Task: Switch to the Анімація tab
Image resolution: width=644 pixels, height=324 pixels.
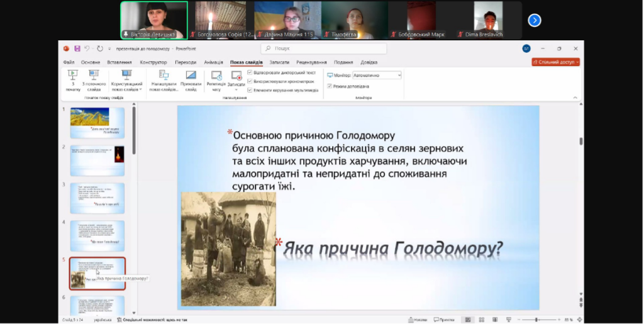Action: tap(214, 62)
